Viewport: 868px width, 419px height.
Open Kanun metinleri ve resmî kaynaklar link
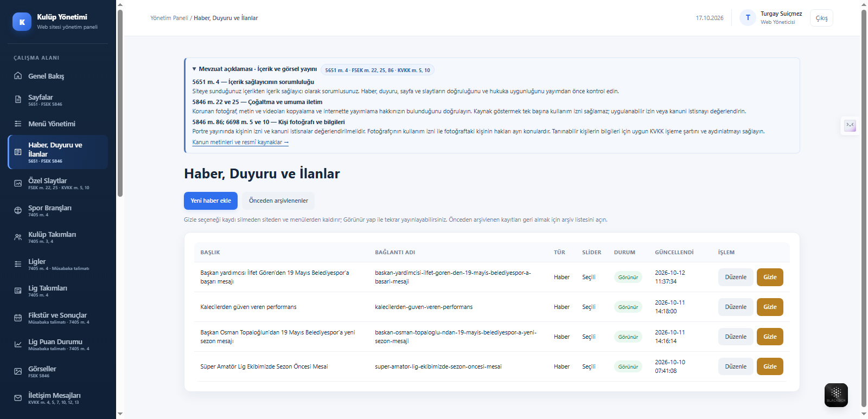pos(240,142)
